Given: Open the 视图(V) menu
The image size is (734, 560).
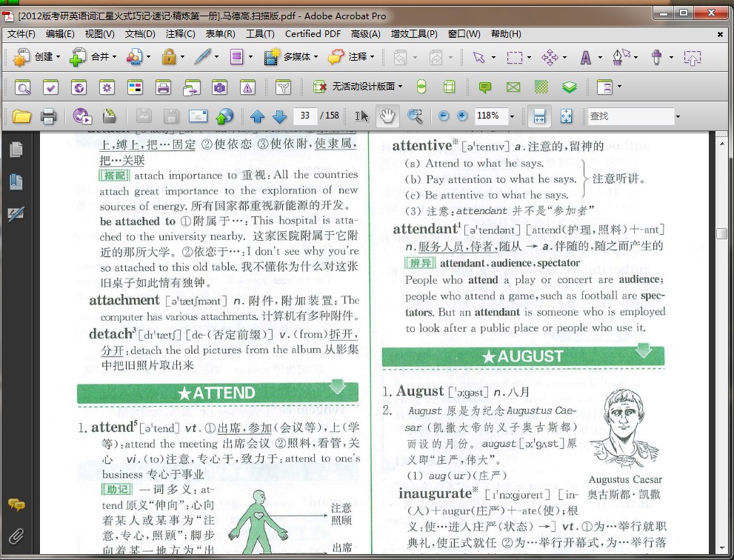Looking at the screenshot, I should tap(100, 34).
